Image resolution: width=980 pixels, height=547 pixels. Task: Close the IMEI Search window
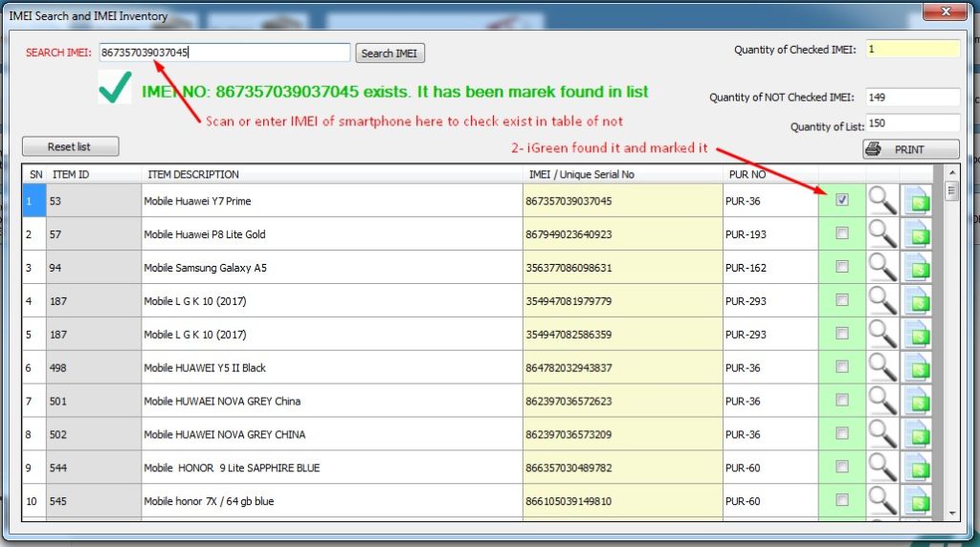[946, 11]
